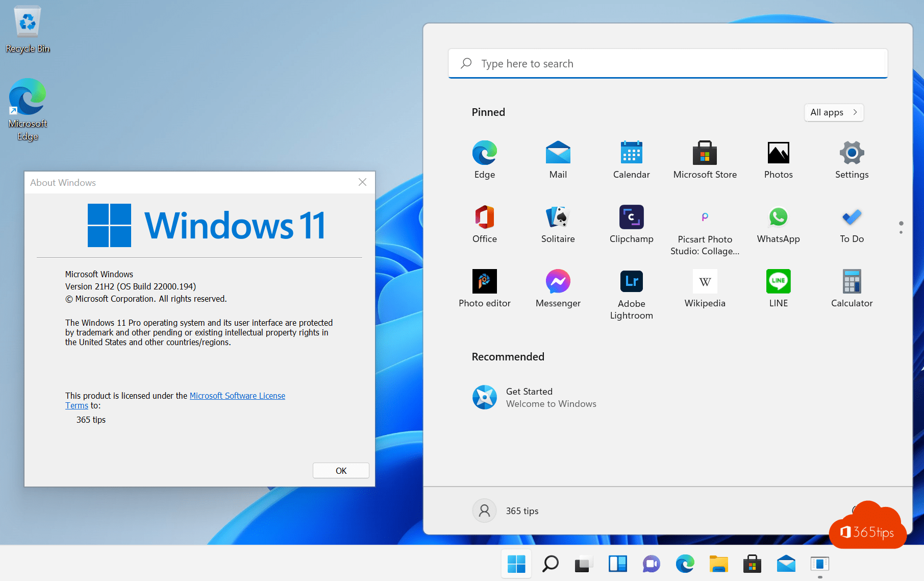Open the 365 tips account menu
The height and width of the screenshot is (581, 924).
click(506, 511)
